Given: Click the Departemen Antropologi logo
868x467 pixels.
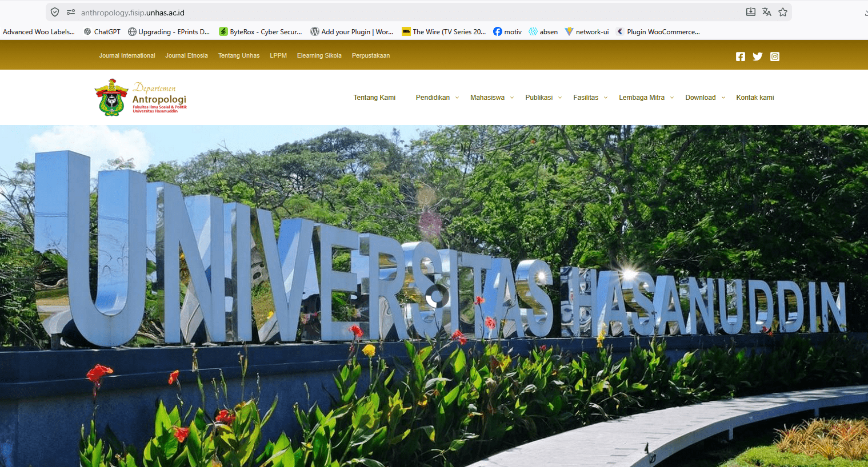Looking at the screenshot, I should pyautogui.click(x=141, y=98).
